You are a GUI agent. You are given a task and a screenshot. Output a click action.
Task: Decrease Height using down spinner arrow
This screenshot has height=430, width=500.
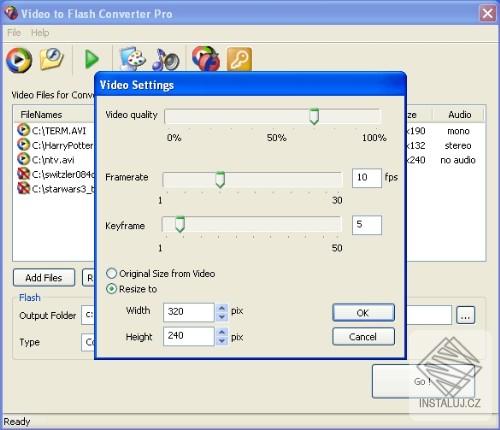pyautogui.click(x=222, y=341)
